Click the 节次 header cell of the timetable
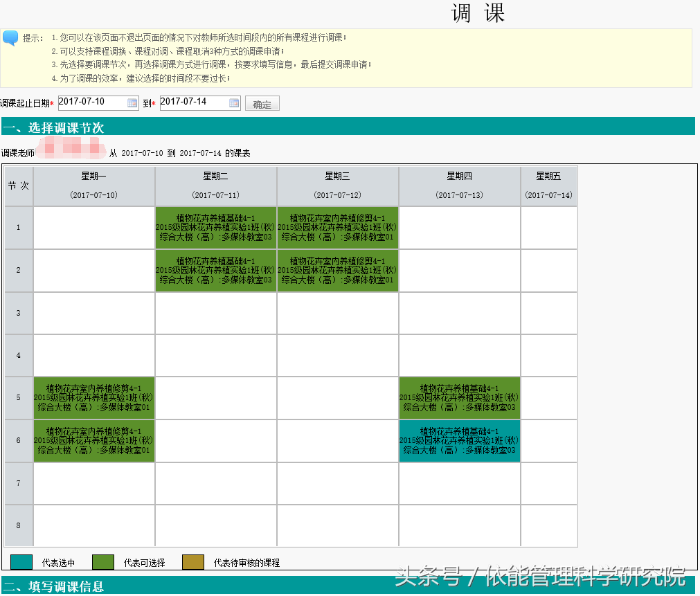Image resolution: width=700 pixels, height=596 pixels. [18, 186]
